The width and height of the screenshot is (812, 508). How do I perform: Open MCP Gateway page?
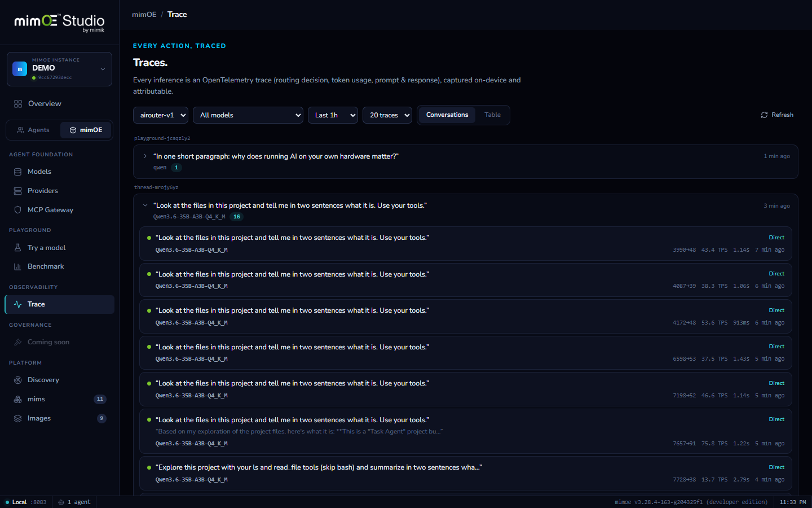[x=59, y=210]
